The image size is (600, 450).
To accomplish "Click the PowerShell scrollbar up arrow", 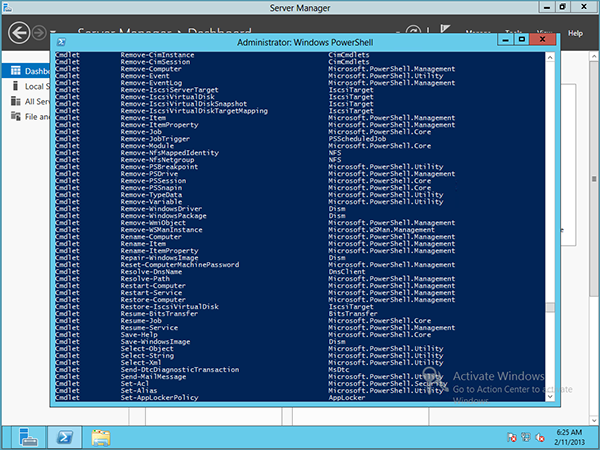I will 550,57.
